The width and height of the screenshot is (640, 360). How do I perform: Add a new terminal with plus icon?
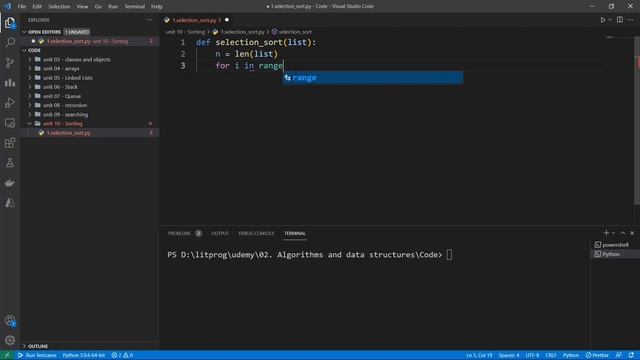pyautogui.click(x=606, y=233)
